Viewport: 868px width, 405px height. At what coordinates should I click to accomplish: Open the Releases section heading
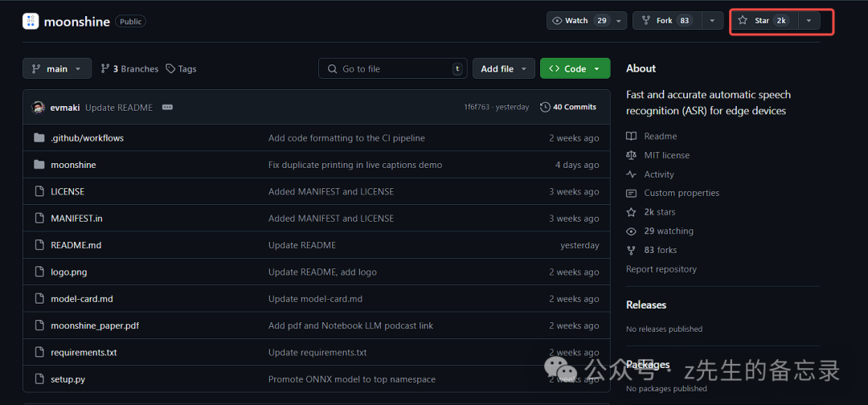[x=646, y=305]
